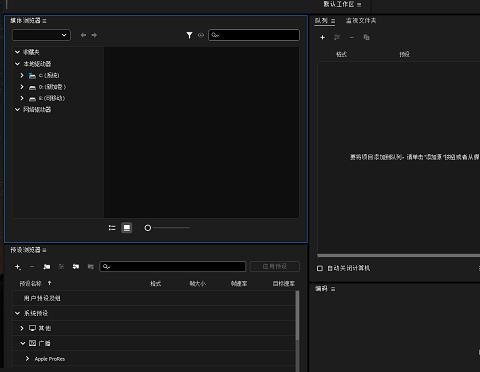Collapse the 系统预设 system presets group
Image resolution: width=480 pixels, height=372 pixels.
[17, 313]
